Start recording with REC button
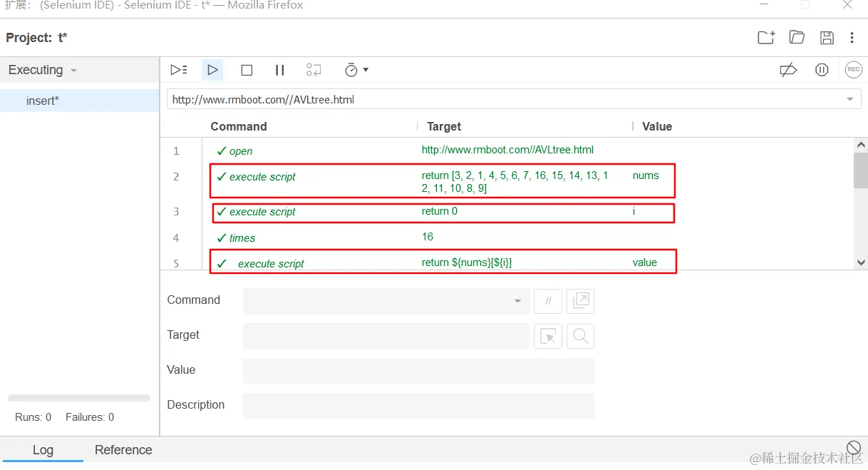Viewport: 868px width, 470px height. pyautogui.click(x=853, y=70)
